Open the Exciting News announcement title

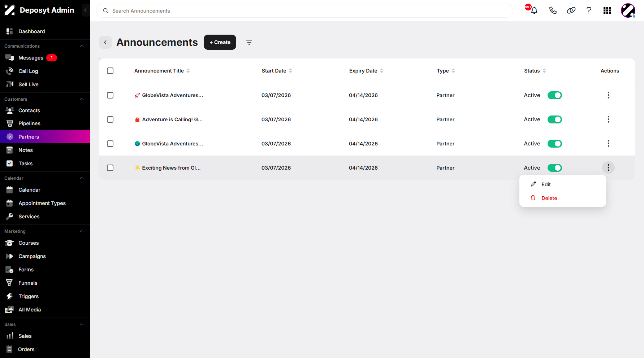(x=168, y=168)
